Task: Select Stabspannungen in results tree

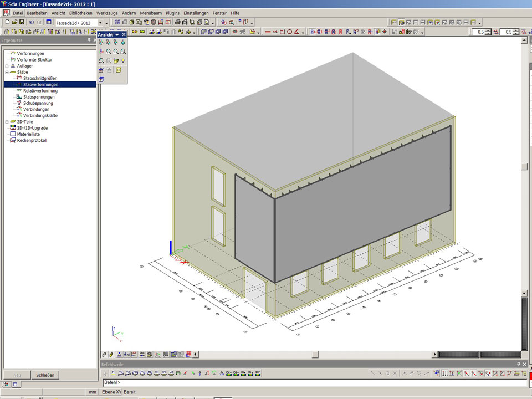Action: pyautogui.click(x=39, y=97)
